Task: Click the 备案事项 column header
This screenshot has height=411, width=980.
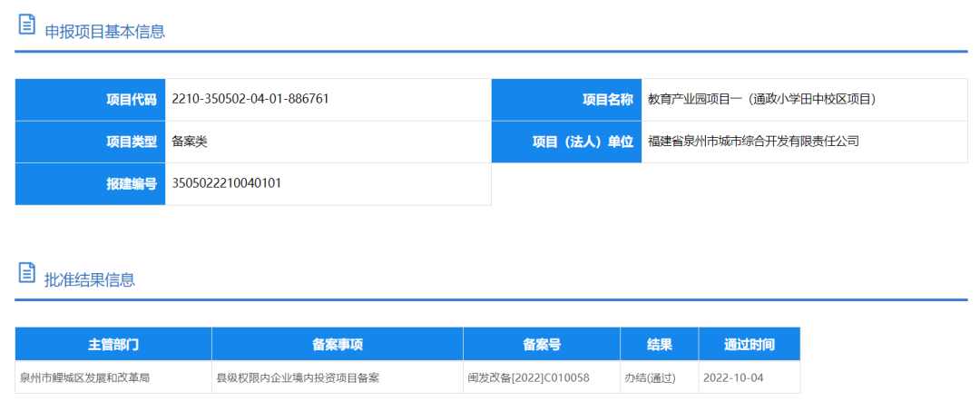Action: tap(338, 344)
